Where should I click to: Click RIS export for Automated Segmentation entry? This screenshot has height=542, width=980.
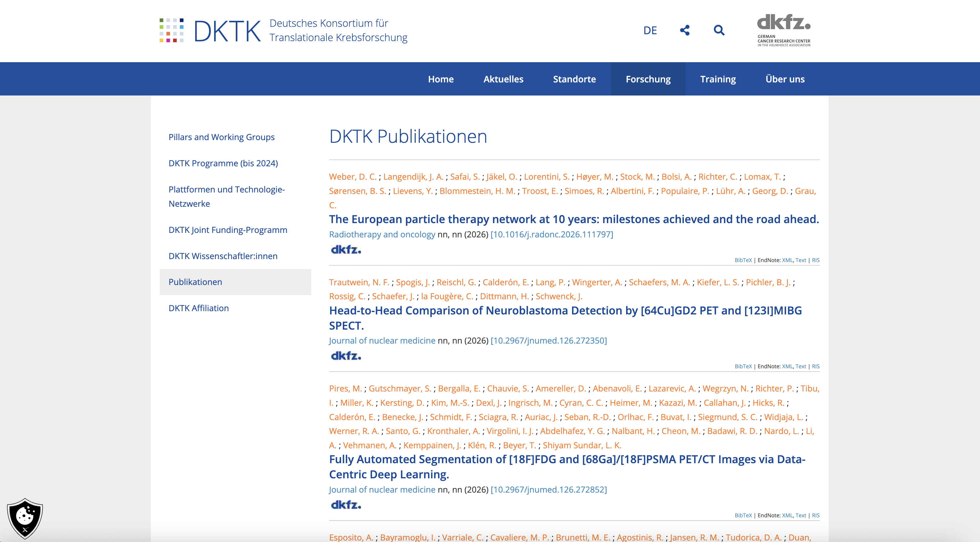coord(816,515)
